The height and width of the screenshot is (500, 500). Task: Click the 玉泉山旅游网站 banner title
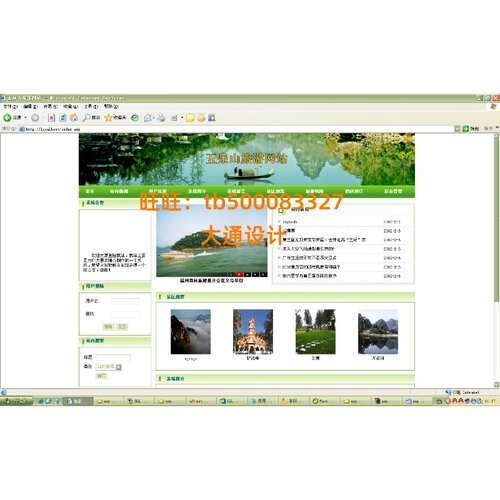point(246,159)
